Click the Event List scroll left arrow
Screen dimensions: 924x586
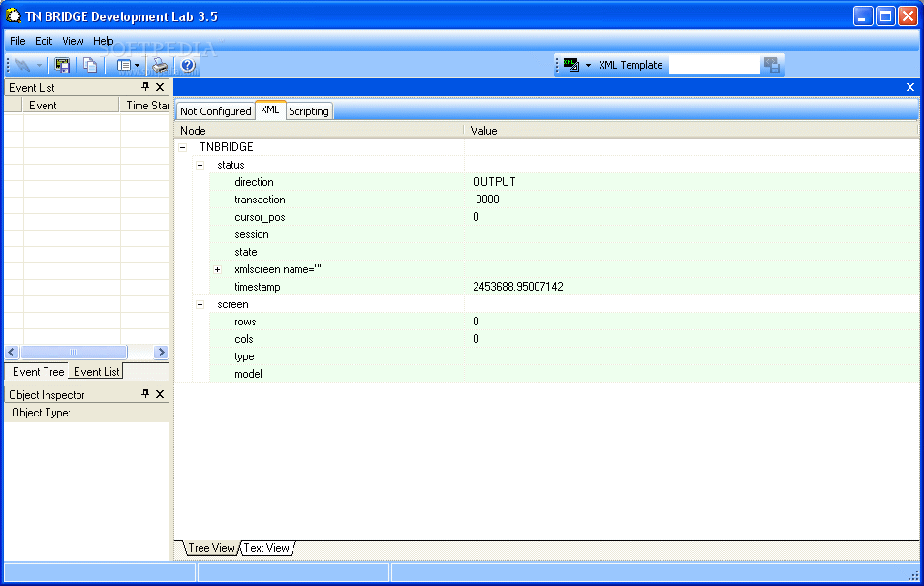[13, 353]
